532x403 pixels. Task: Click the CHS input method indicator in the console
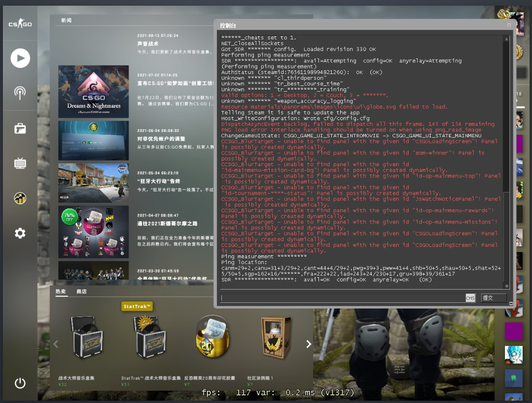(470, 298)
